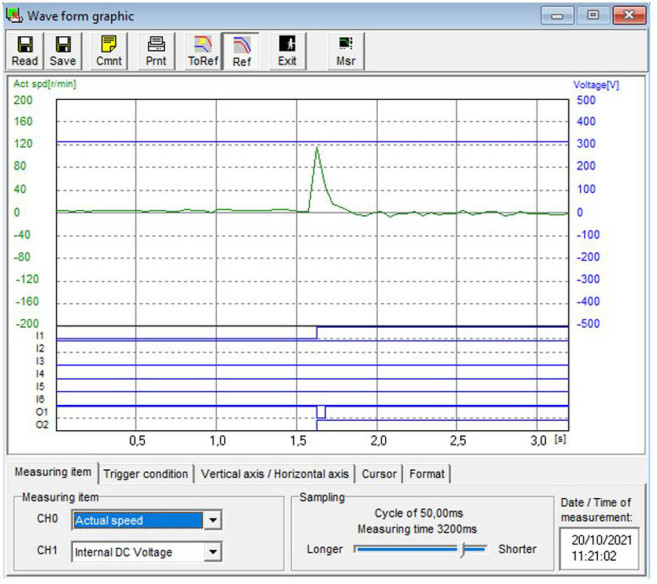Open the Format tab
Image resolution: width=657 pixels, height=584 pixels.
point(427,473)
